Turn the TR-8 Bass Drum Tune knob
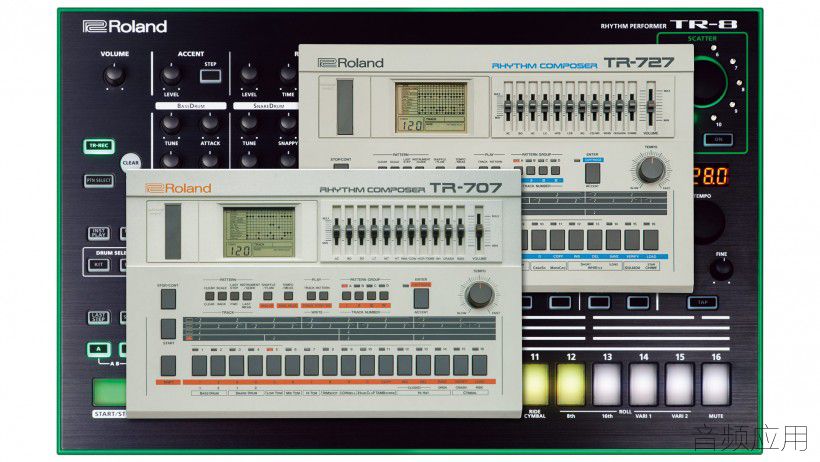This screenshot has width=820, height=462. point(171,125)
